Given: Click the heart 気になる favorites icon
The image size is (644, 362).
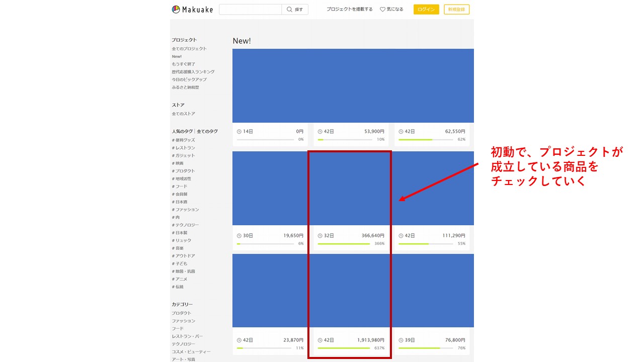Looking at the screenshot, I should click(x=382, y=10).
